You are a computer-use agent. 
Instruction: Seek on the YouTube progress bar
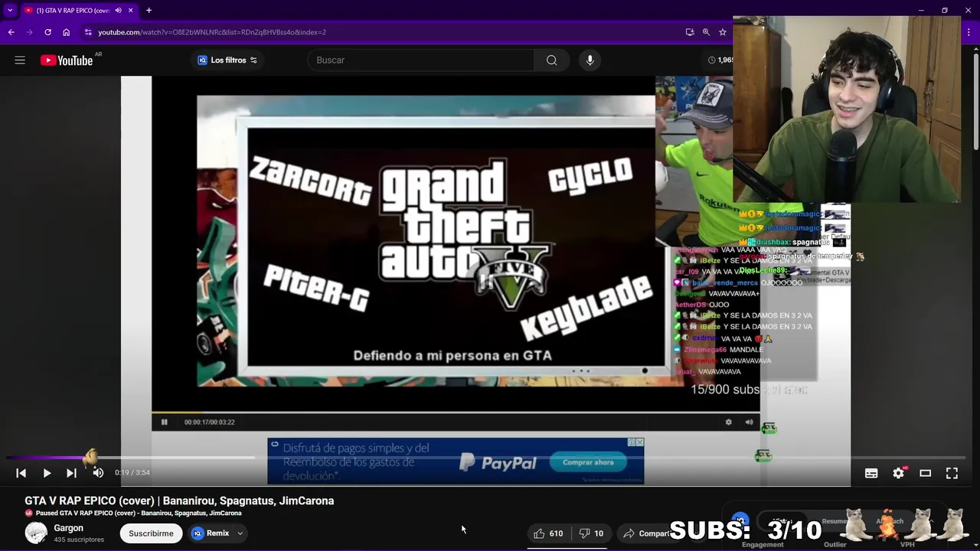pyautogui.click(x=485, y=458)
